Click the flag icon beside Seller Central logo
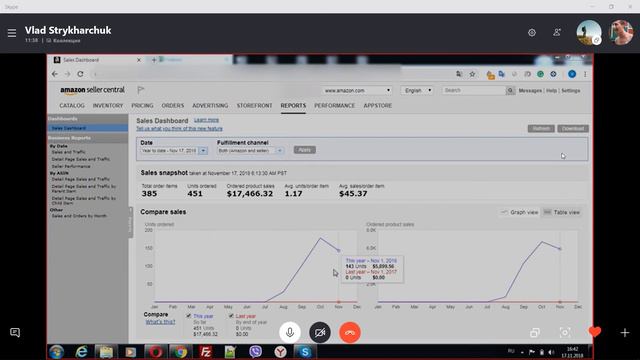640x360 pixels. (x=141, y=90)
